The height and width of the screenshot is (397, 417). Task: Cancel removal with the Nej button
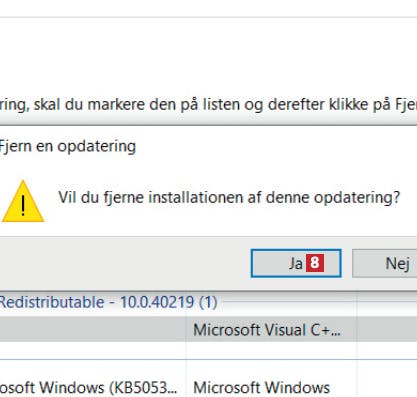tap(385, 263)
